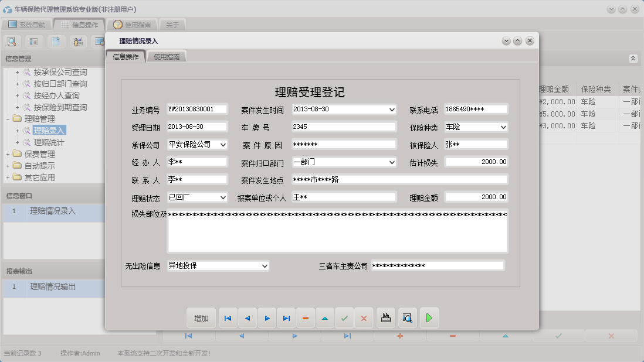Open print preview with the magnifier icon
This screenshot has width=644, height=362.
pyautogui.click(x=407, y=318)
